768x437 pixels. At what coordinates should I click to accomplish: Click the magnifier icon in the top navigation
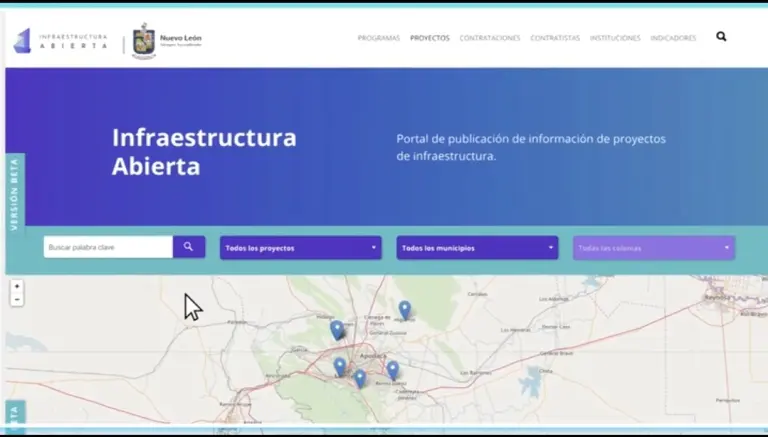(x=721, y=37)
